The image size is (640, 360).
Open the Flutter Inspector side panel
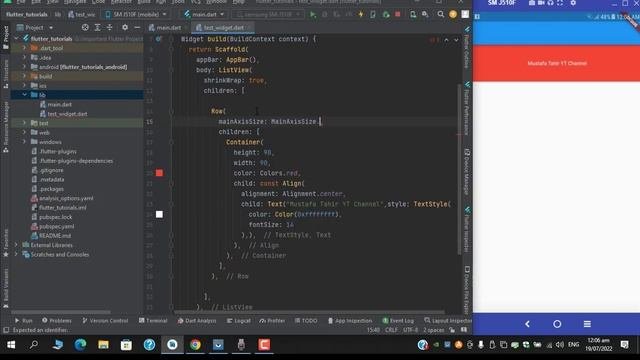467,229
